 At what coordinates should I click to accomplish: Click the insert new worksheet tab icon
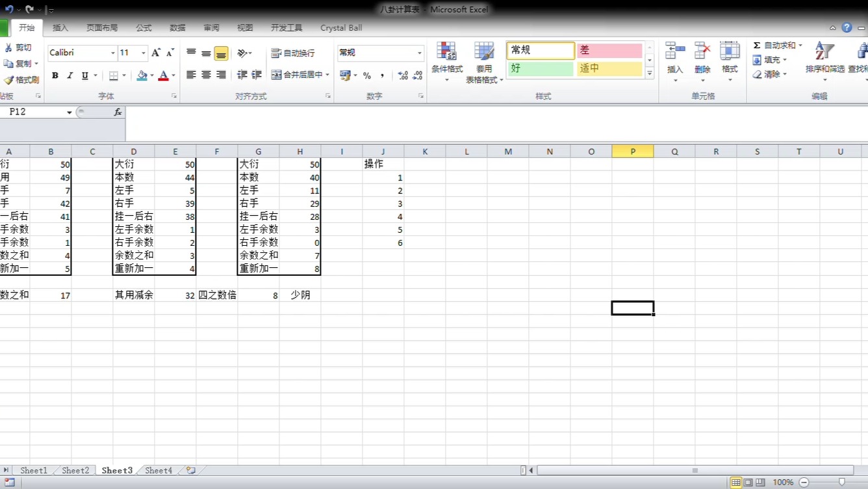(x=190, y=469)
